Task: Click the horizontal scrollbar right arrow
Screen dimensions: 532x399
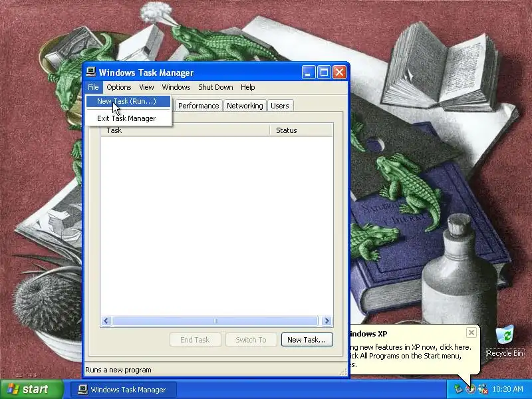Action: click(327, 321)
